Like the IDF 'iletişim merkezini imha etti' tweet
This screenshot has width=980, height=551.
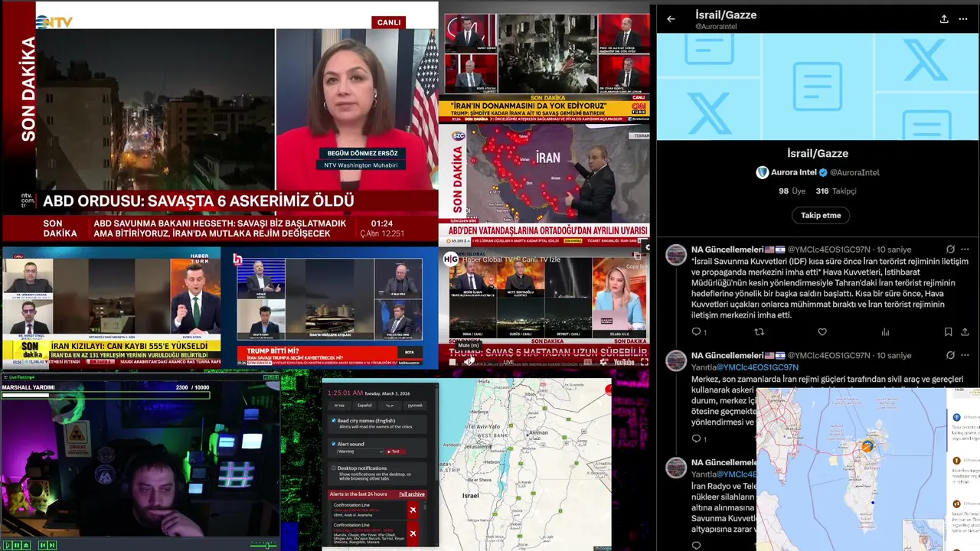click(822, 332)
